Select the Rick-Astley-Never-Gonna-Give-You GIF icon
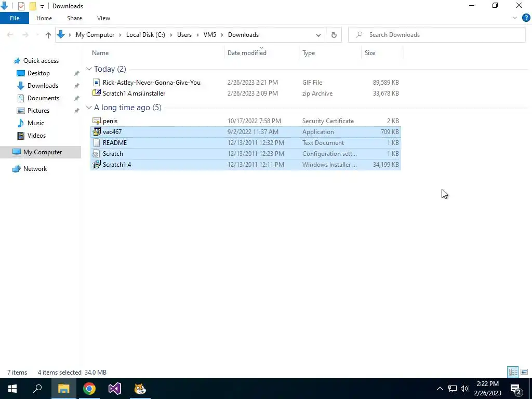 pyautogui.click(x=97, y=83)
